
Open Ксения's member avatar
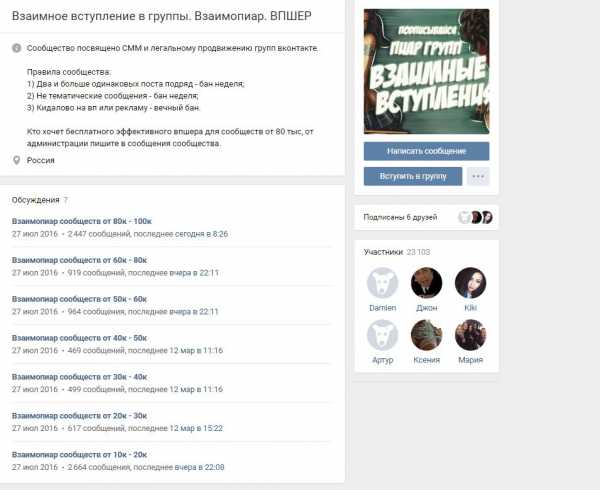pyautogui.click(x=426, y=335)
